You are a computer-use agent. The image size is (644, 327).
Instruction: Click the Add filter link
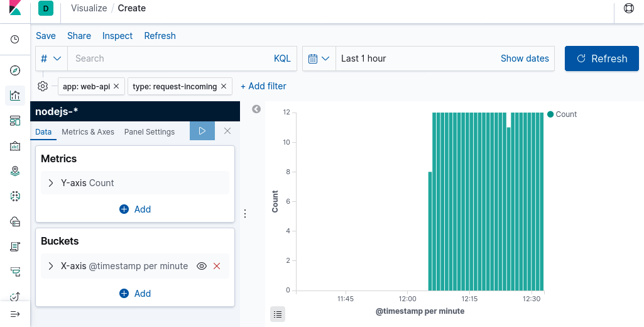(263, 86)
